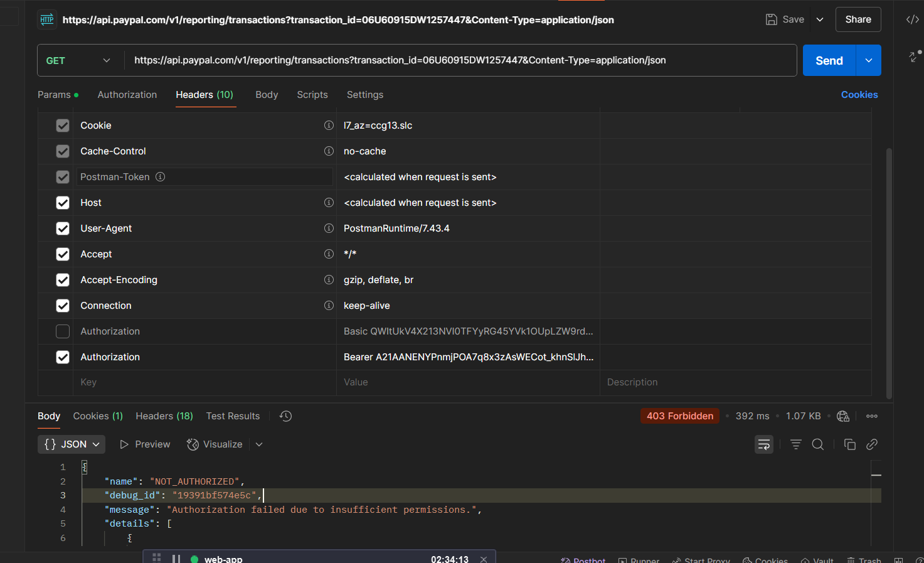Show info for the User-Agent header

[329, 228]
